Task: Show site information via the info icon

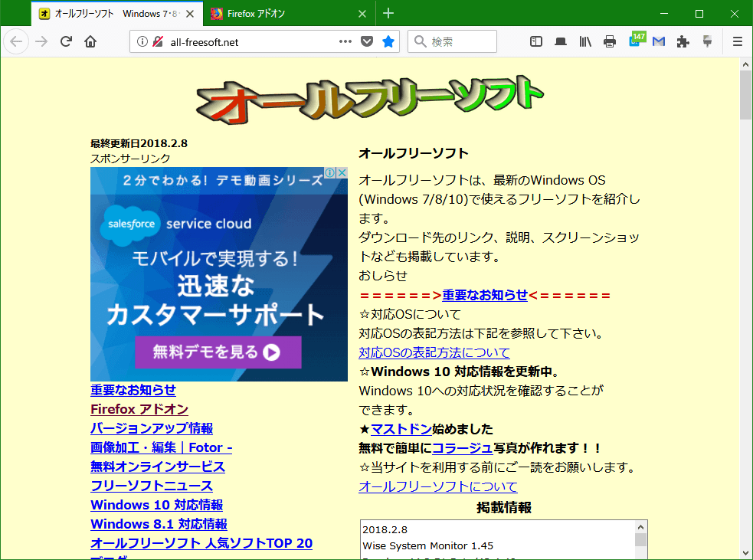Action: pos(142,42)
